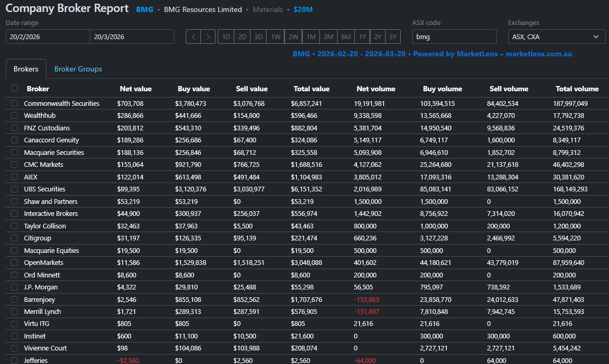
Task: Click the Vivienne Court broker name
Action: [45, 348]
